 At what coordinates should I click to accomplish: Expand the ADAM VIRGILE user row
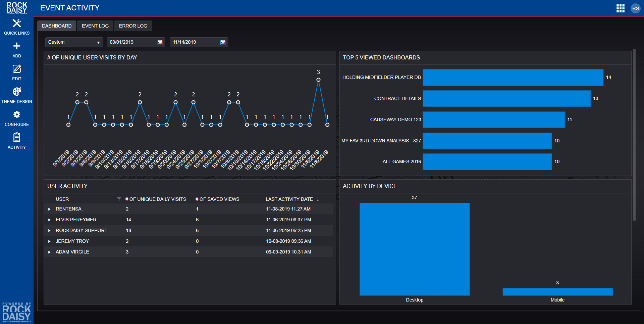pos(49,252)
